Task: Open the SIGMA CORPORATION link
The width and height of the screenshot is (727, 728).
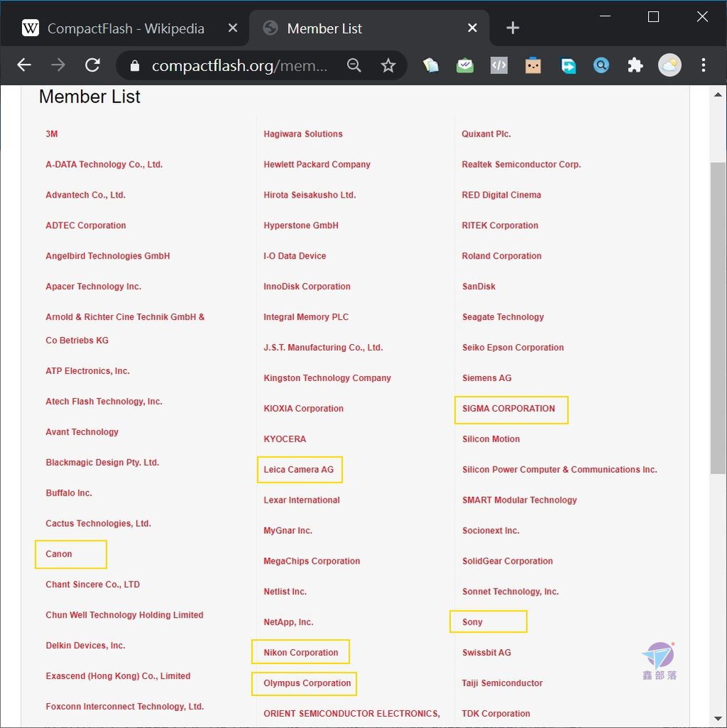Action: (508, 409)
